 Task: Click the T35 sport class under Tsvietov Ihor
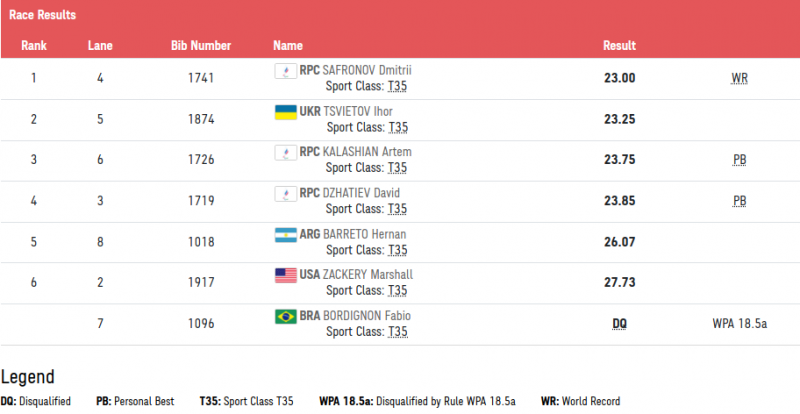coord(397,127)
